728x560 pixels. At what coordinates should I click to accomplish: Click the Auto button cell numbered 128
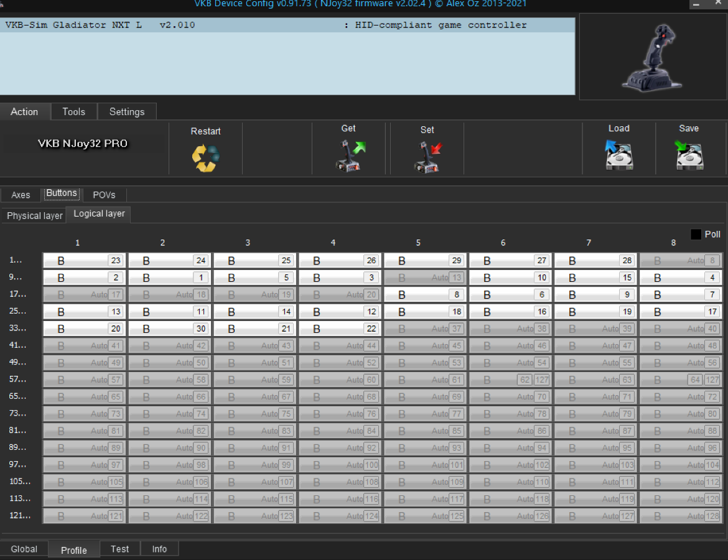(679, 516)
